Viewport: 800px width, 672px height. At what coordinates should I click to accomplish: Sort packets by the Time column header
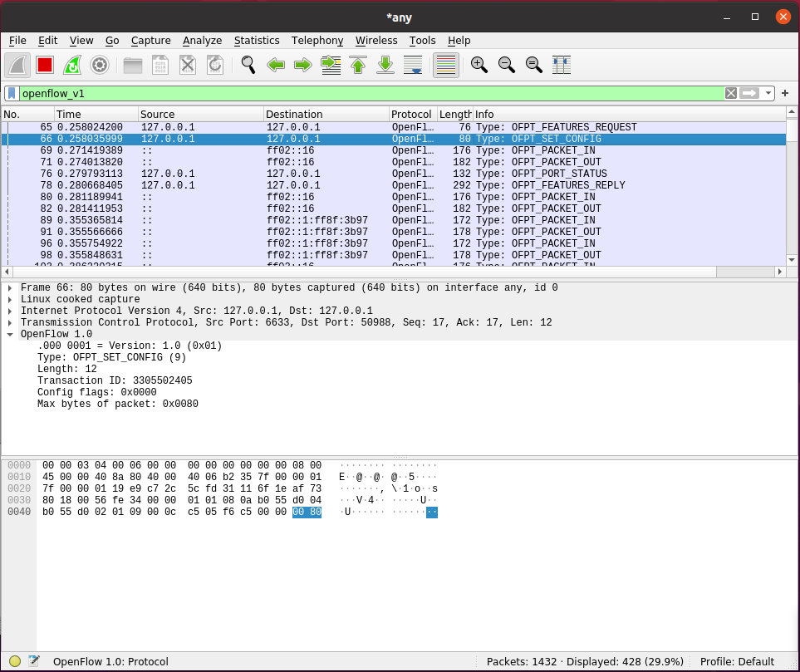[x=96, y=115]
